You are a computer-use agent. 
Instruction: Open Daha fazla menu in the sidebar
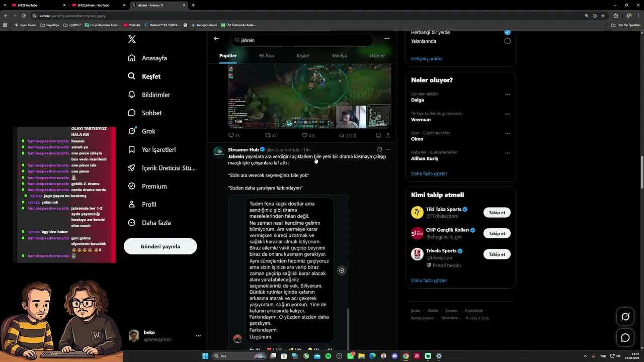149,223
